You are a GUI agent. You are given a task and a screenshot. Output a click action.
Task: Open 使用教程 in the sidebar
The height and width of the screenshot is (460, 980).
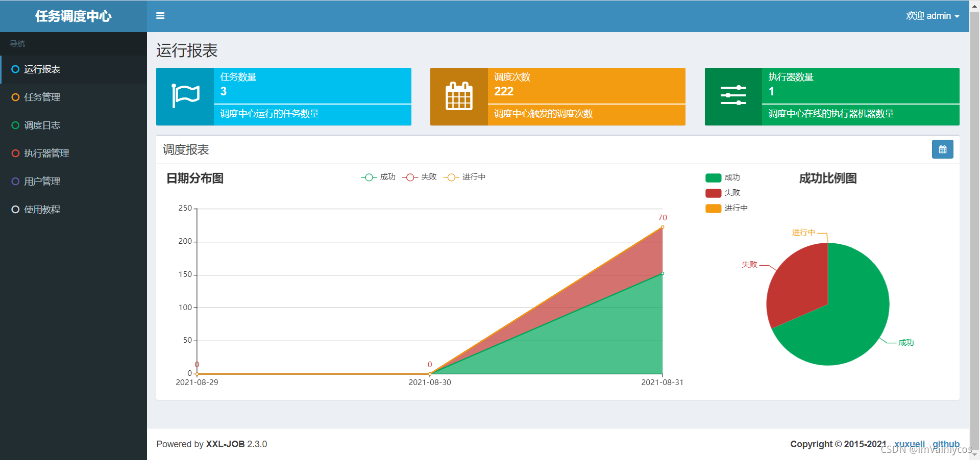73,210
